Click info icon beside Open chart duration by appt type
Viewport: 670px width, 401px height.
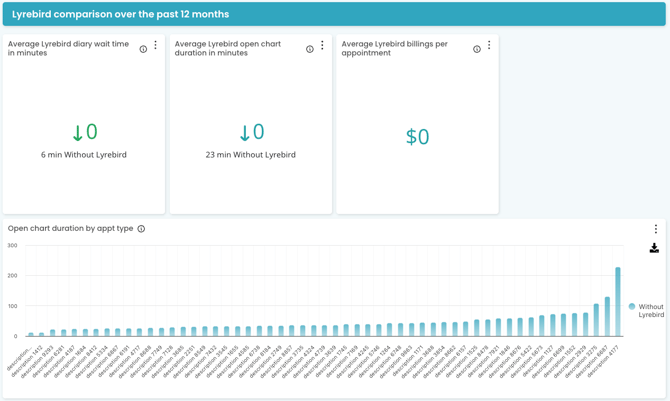pos(141,229)
